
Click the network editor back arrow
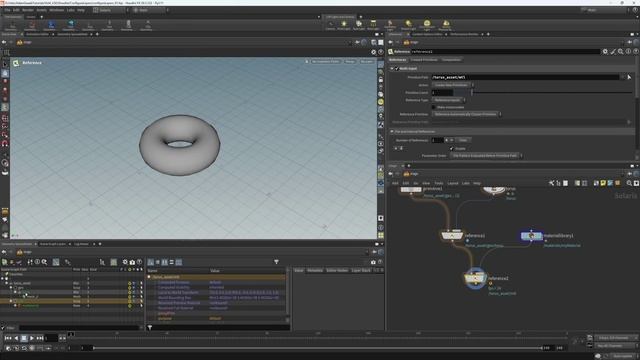coord(391,174)
